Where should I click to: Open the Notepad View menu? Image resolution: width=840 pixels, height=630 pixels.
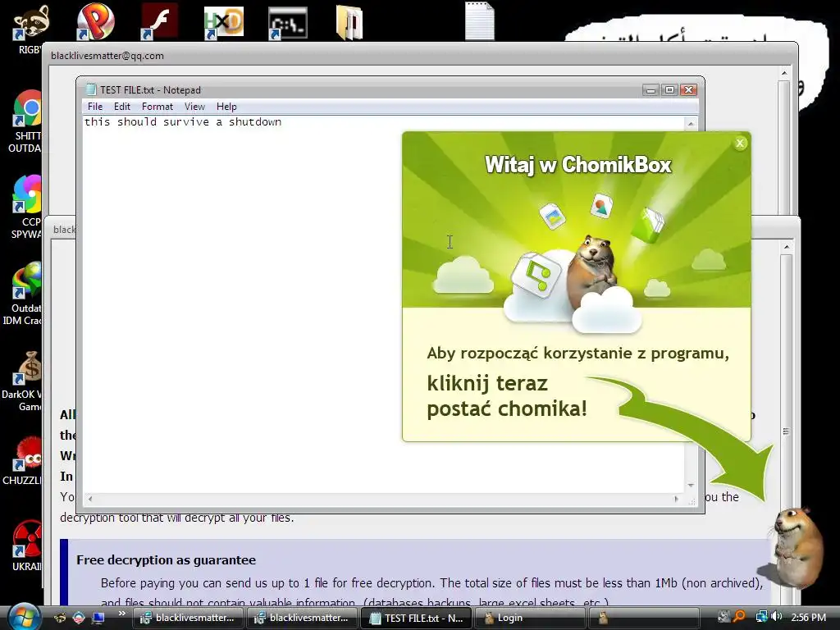click(194, 107)
